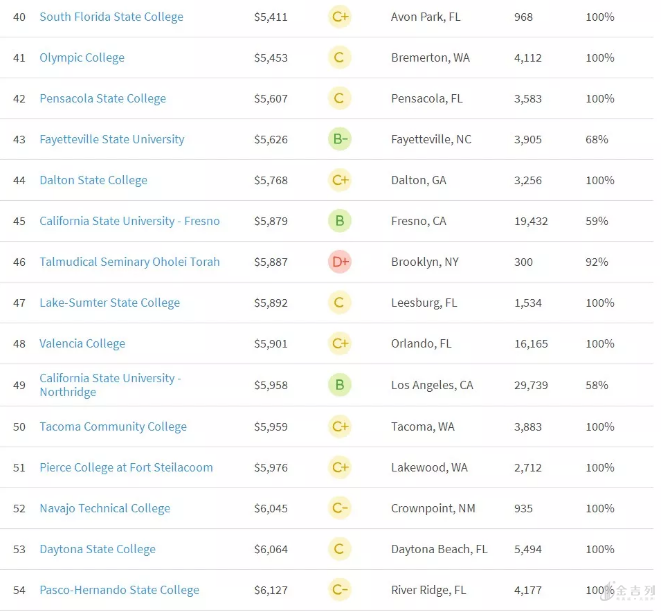Open California State University - Fresno link
This screenshot has height=611, width=664.
(x=129, y=221)
